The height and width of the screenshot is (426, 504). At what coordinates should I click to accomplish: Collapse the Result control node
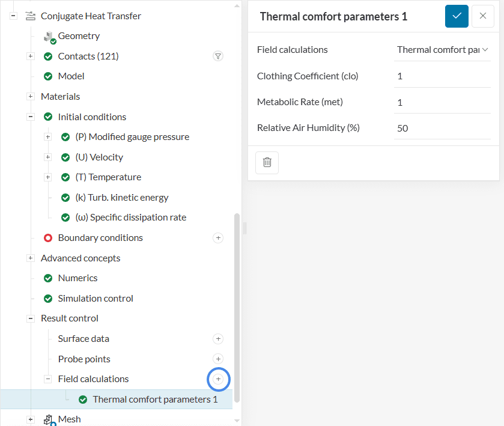click(31, 318)
